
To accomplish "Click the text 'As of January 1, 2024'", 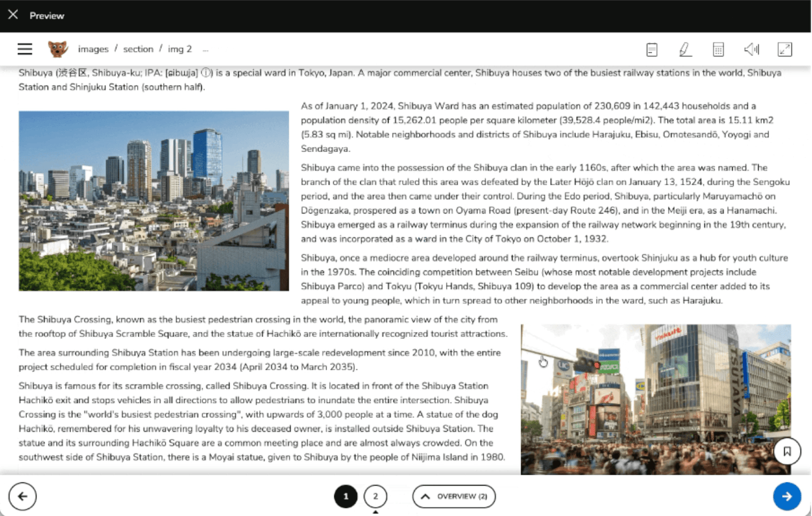I will [x=347, y=106].
